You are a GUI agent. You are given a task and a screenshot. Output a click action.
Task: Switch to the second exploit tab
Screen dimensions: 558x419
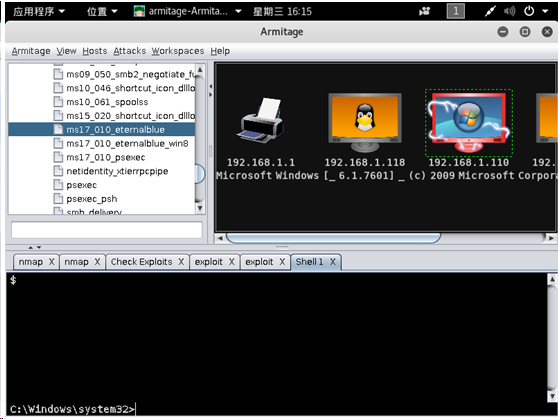point(259,262)
